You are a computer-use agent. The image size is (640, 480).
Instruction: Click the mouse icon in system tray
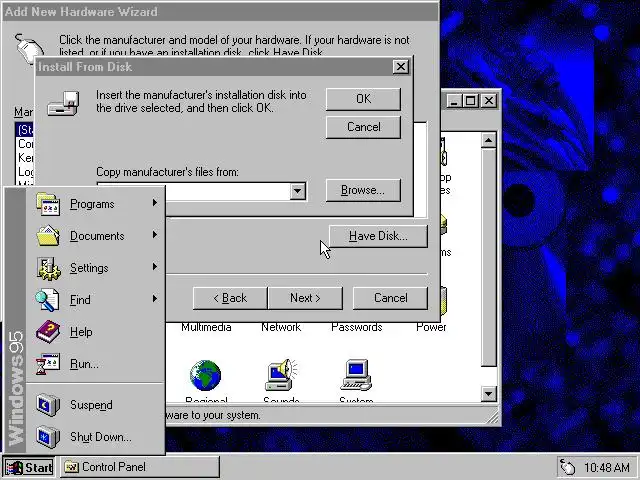568,468
